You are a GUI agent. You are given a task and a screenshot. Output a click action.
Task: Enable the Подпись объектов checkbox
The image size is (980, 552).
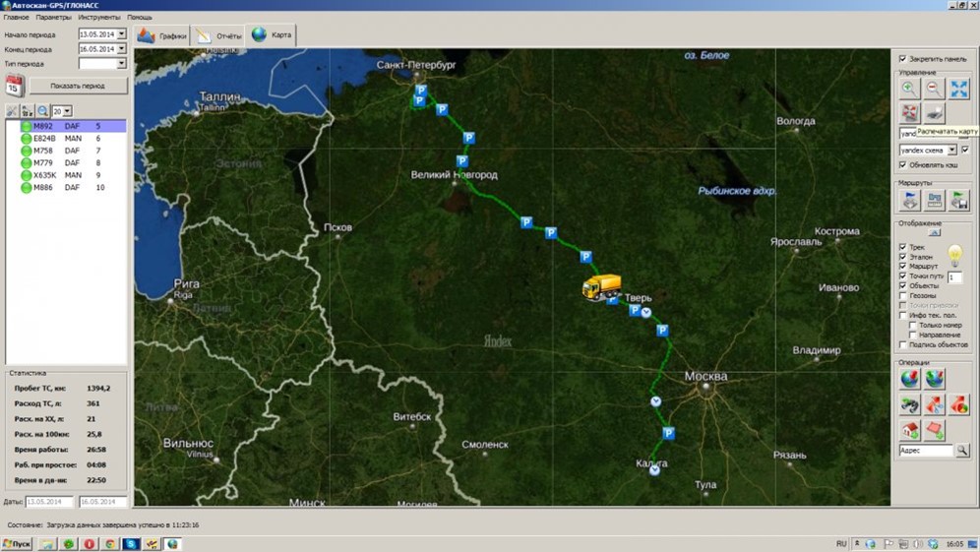[x=902, y=344]
